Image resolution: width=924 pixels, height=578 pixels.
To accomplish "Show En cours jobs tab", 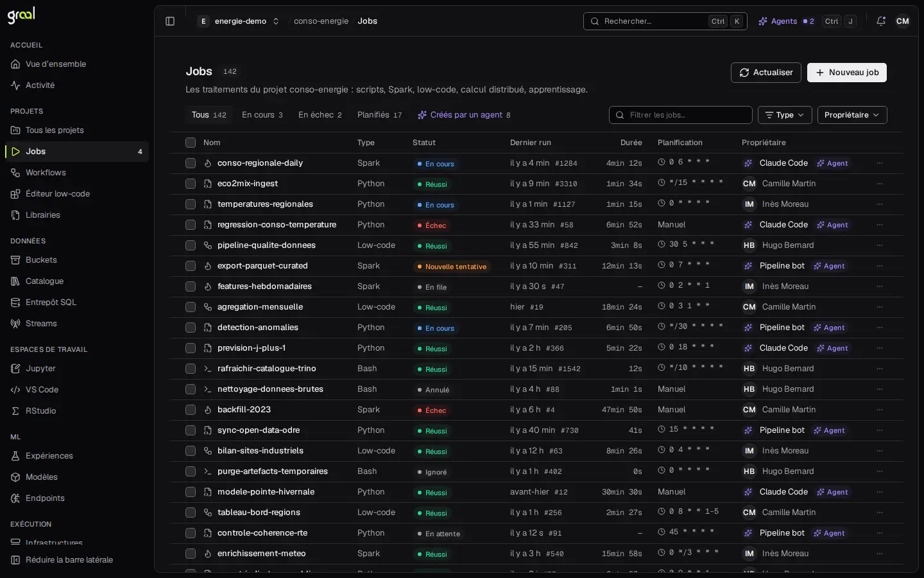I will [262, 115].
